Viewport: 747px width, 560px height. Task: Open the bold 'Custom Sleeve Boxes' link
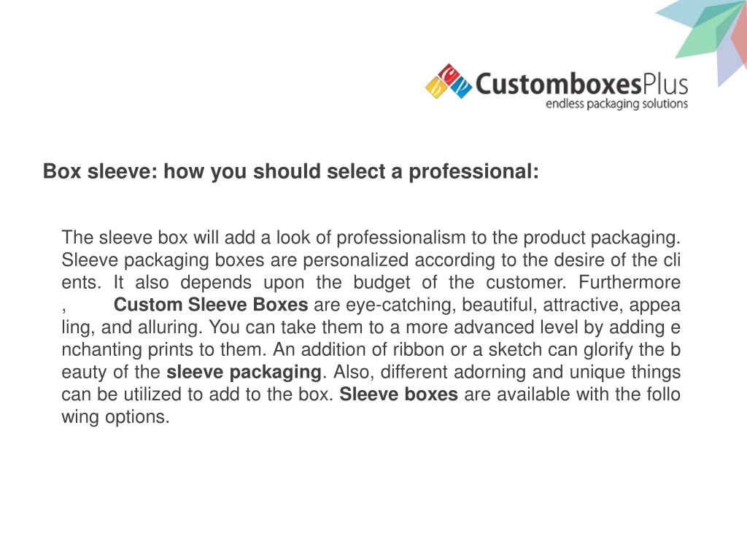[211, 305]
